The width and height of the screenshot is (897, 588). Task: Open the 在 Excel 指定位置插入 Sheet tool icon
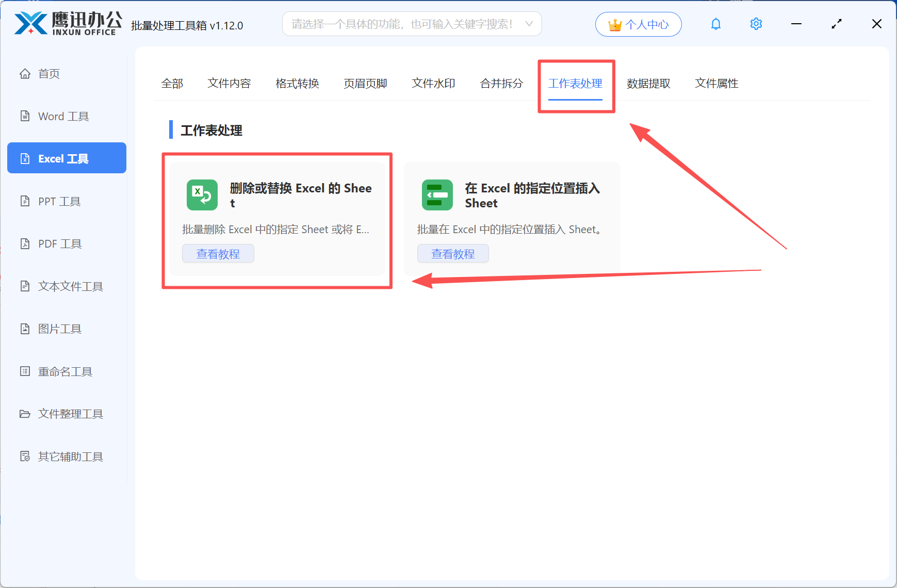point(437,195)
